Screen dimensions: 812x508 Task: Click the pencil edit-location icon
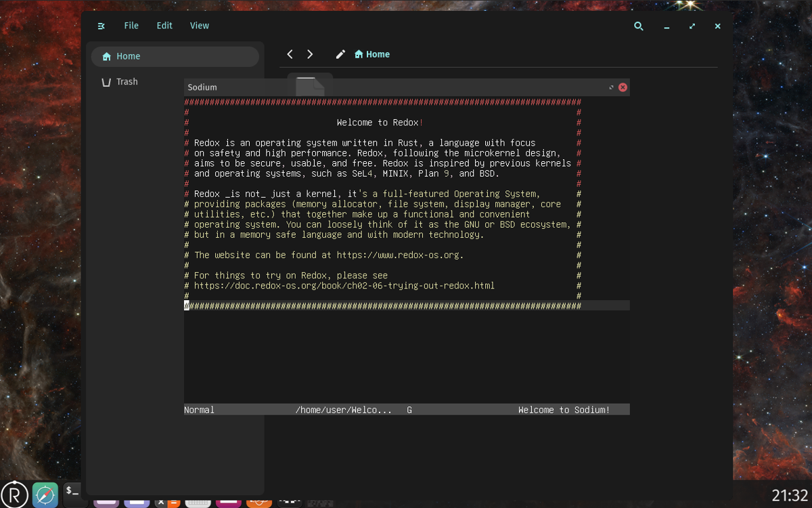coord(340,54)
